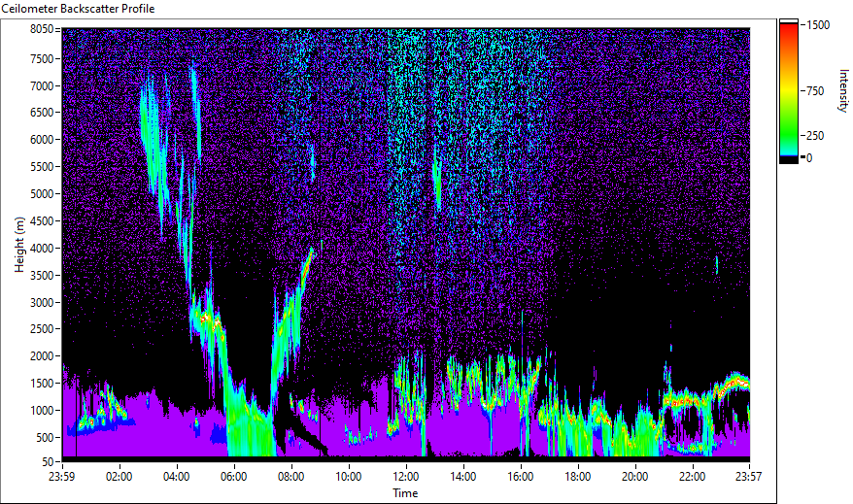Click the 12:00 time axis label
The height and width of the screenshot is (504, 853).
click(406, 477)
